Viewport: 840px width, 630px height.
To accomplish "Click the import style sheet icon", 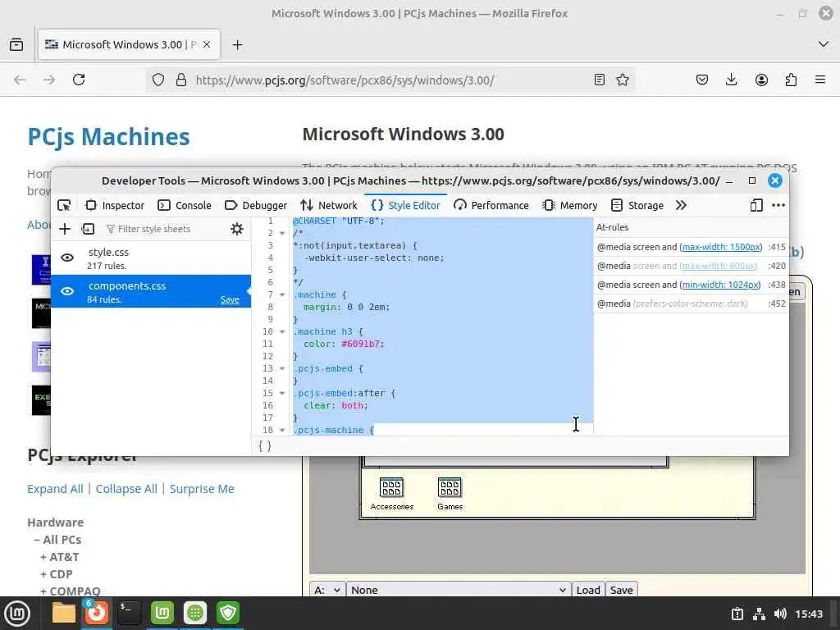I will (88, 230).
